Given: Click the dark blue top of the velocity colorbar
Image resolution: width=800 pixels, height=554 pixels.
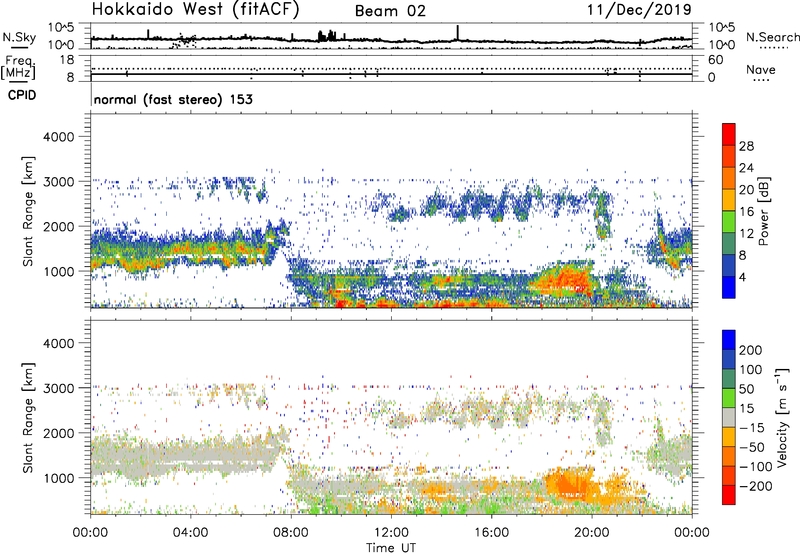Looking at the screenshot, I should (729, 340).
